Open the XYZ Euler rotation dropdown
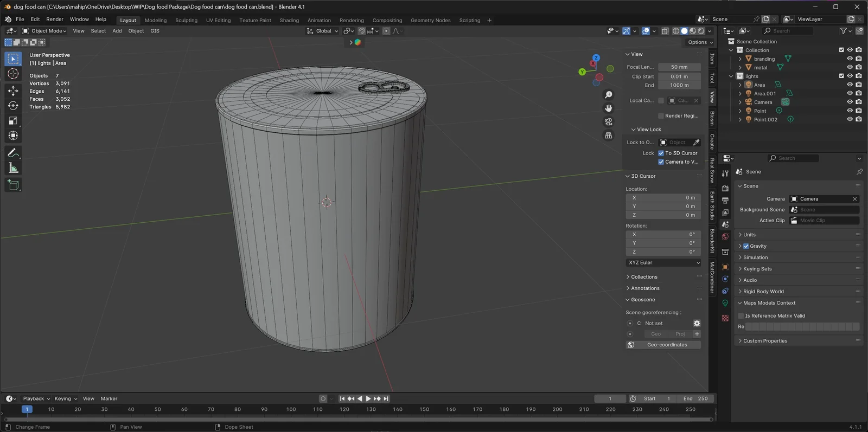 click(663, 263)
